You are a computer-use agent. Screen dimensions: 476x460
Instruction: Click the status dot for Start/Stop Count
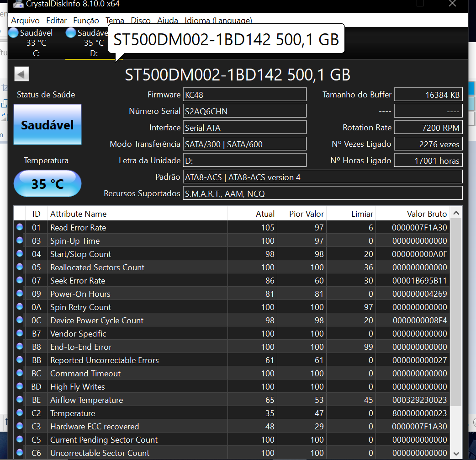(20, 253)
